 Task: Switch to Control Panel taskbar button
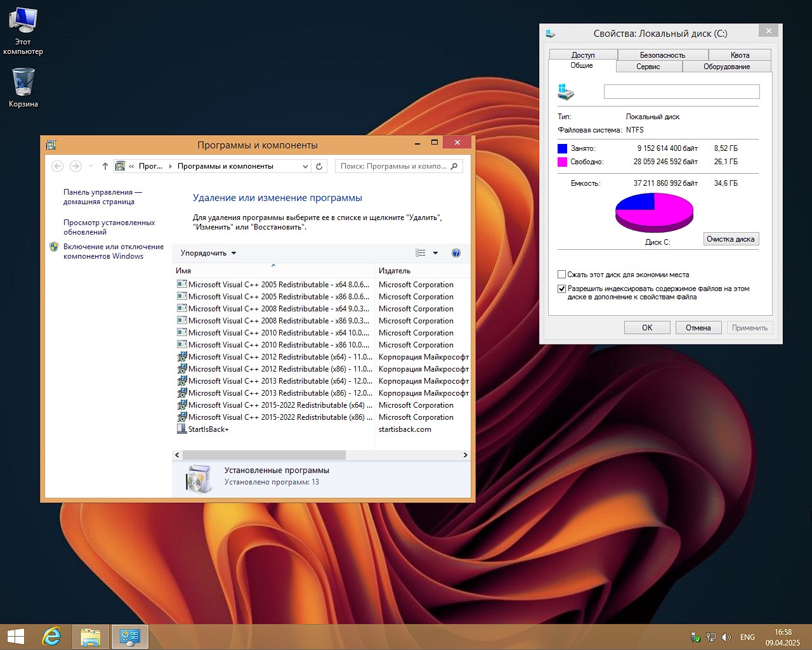pyautogui.click(x=130, y=636)
